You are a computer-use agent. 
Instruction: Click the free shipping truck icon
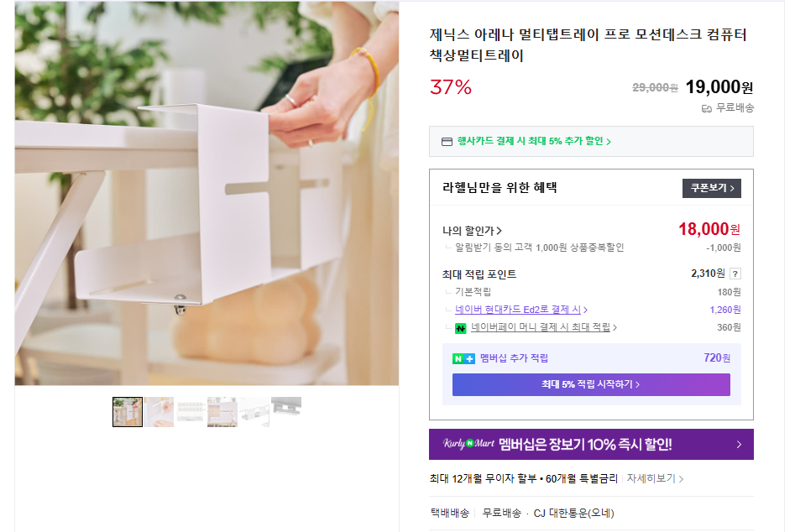pyautogui.click(x=706, y=108)
